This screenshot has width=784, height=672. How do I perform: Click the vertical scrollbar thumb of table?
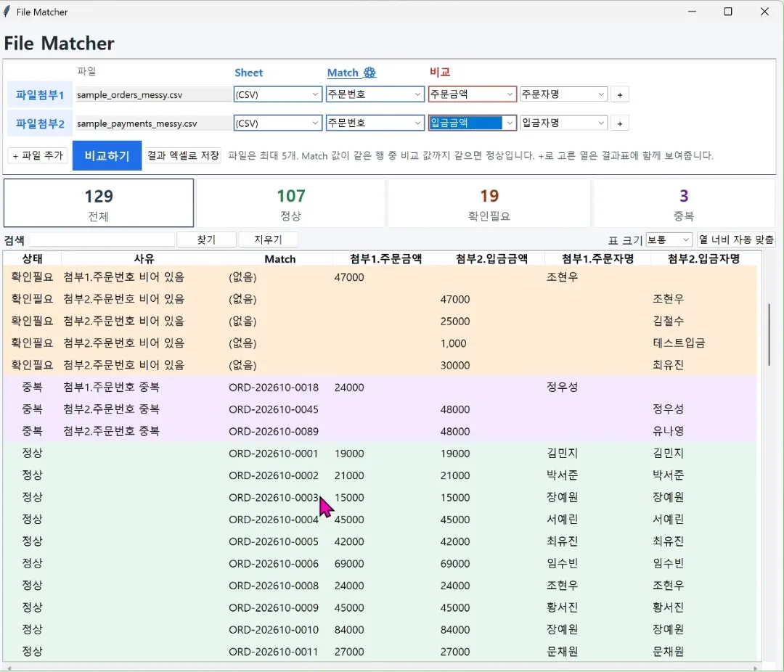[769, 334]
